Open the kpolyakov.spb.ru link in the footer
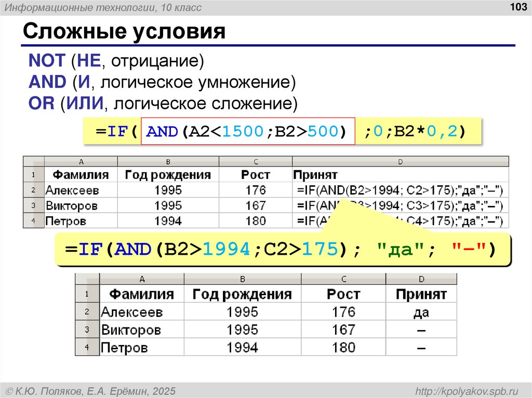Viewport: 532px width, 398px height. click(467, 391)
